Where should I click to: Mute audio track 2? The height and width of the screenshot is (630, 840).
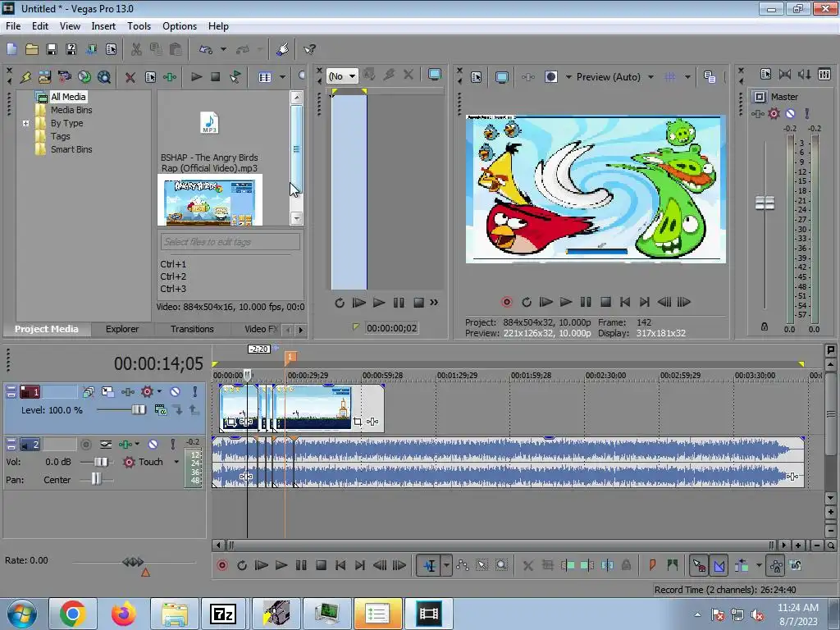[x=153, y=444]
